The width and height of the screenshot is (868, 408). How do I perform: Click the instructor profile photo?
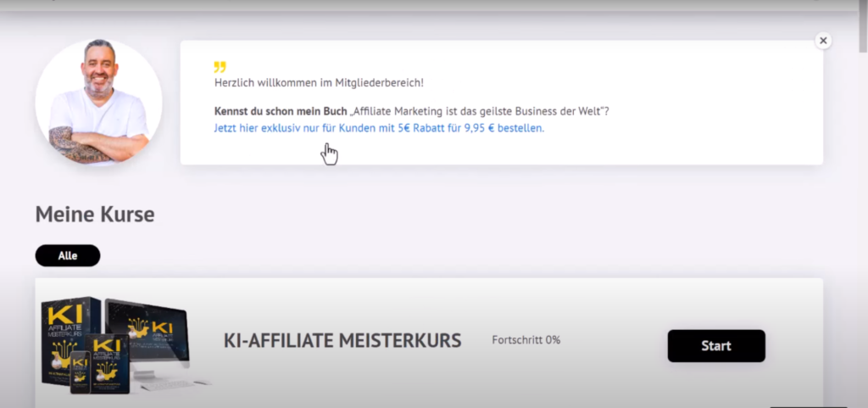[x=98, y=103]
